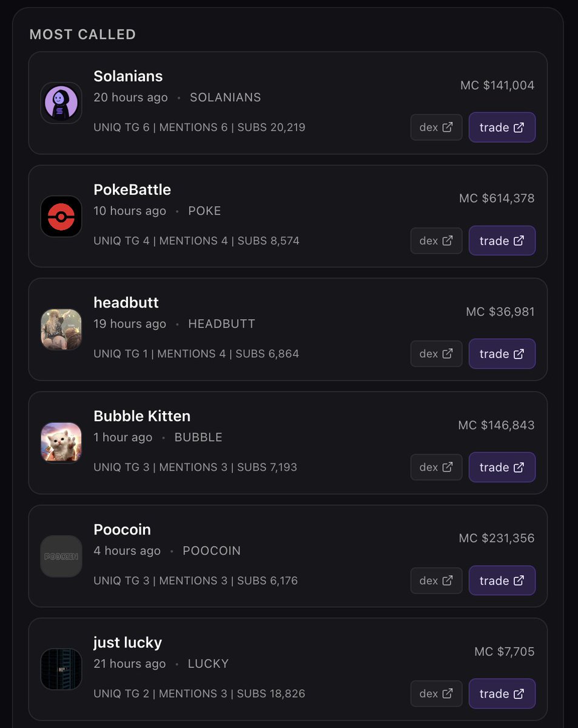Trade the POOCOIN token
Screen dimensions: 578x728
[x=502, y=581]
